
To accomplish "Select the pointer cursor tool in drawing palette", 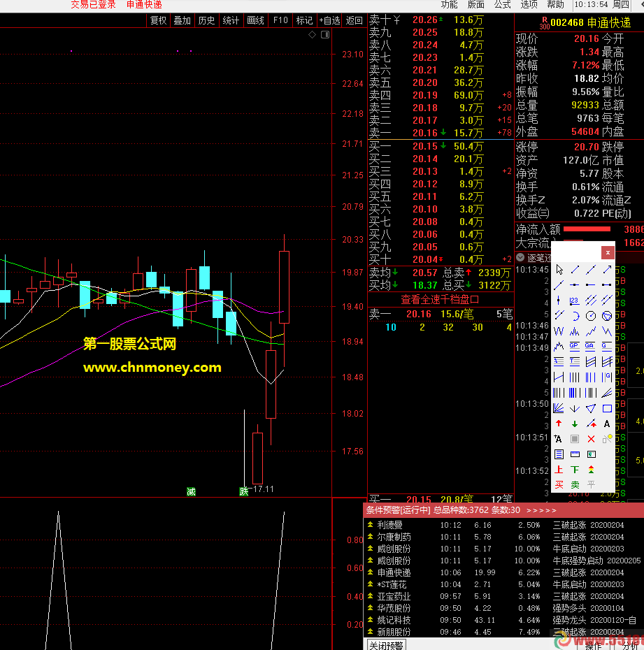I will coord(559,270).
